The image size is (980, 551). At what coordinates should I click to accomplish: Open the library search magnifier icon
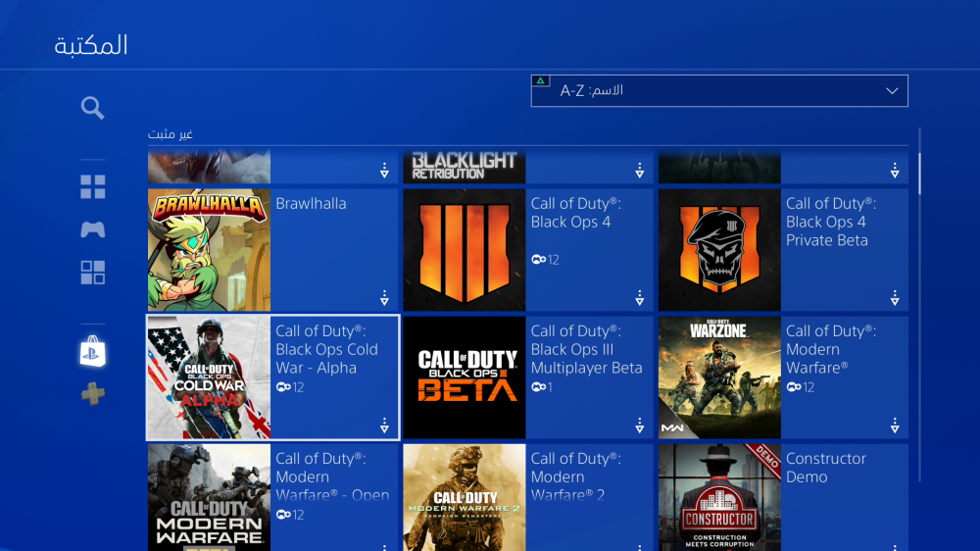93,108
